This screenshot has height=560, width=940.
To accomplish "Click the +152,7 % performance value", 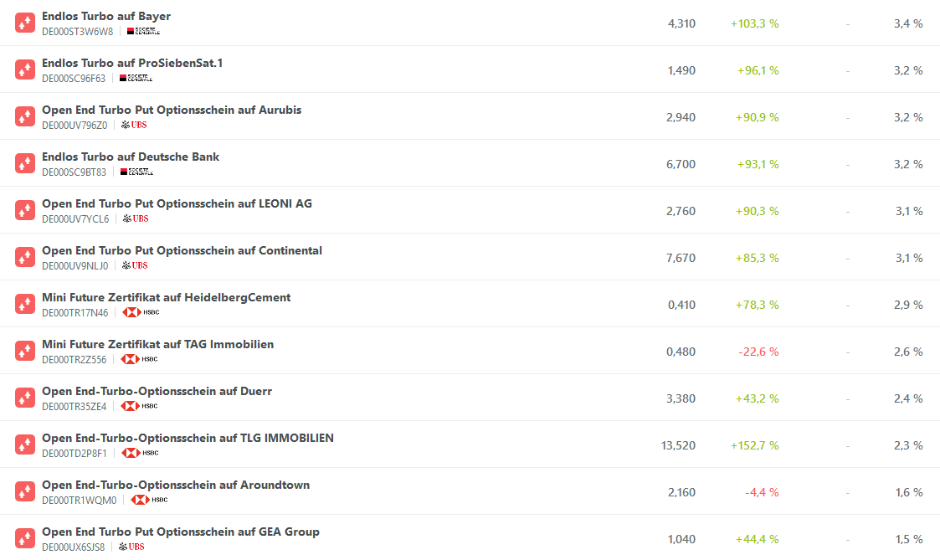I will coord(755,444).
